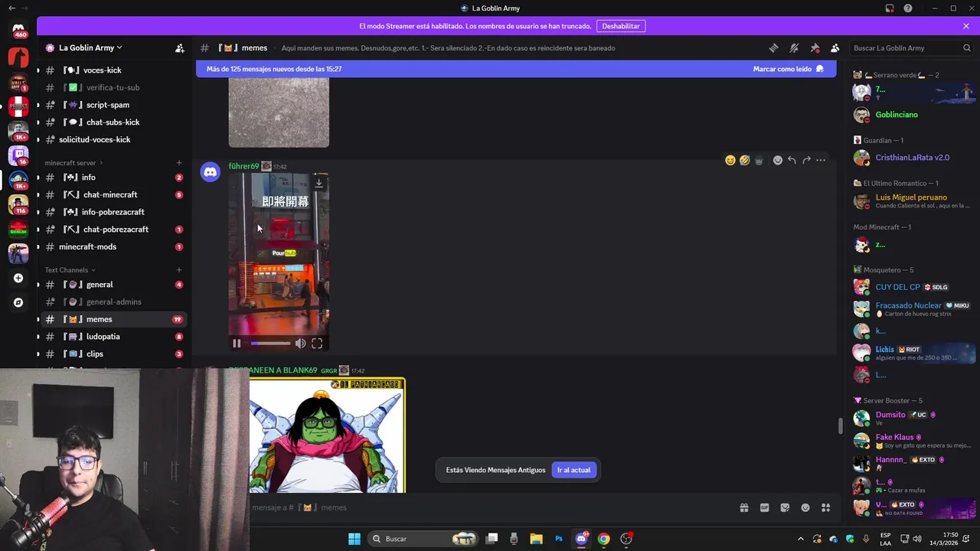Open the verifica-tu-sub channel

tap(115, 87)
